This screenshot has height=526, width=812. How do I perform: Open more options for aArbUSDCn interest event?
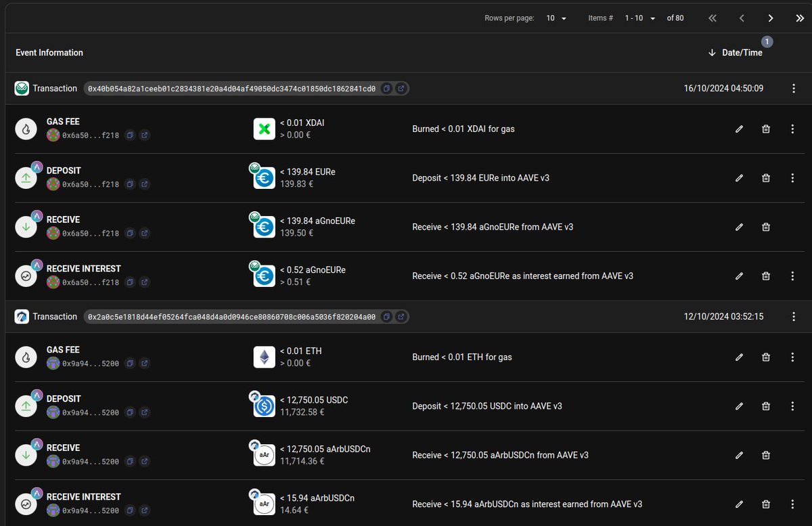[792, 504]
